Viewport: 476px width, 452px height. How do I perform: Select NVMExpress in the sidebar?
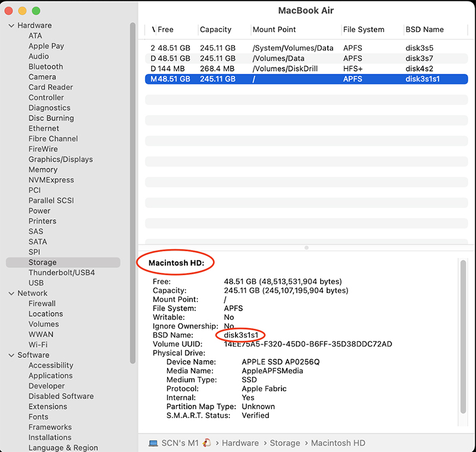click(51, 180)
